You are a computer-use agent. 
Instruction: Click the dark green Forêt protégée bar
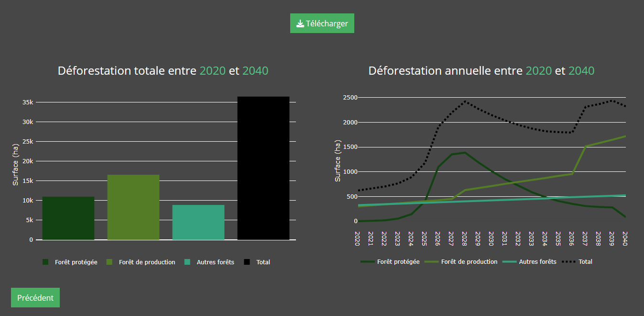68,218
